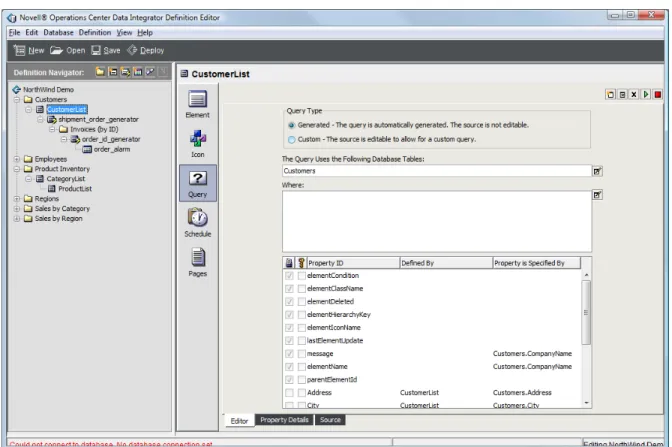This screenshot has height=447, width=672.
Task: Switch to the Editor tab
Action: click(239, 421)
